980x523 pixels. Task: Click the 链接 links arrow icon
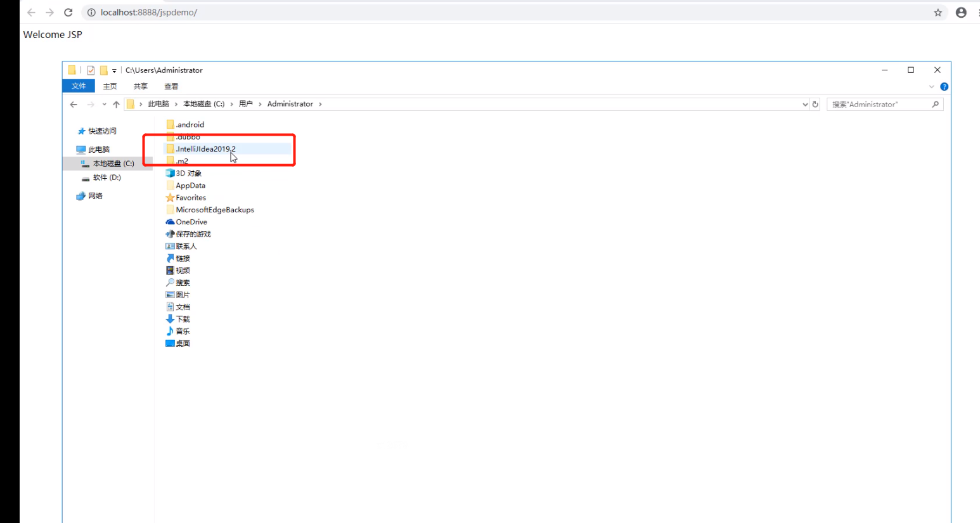(x=170, y=258)
